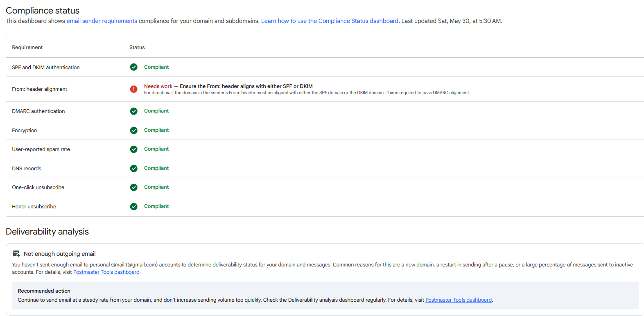Click the Compliant status for One-click unsubscribe
644x316 pixels.
click(x=156, y=187)
